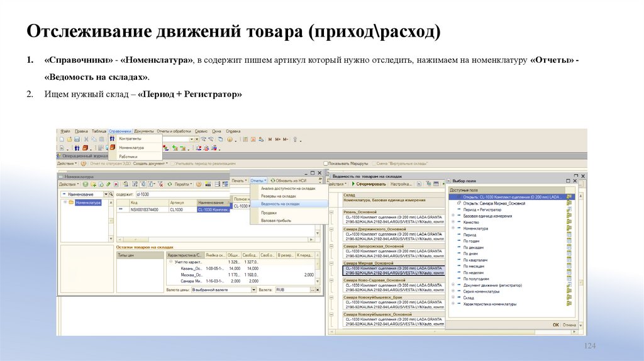Click the New document icon in the main toolbar
The image size is (644, 361).
pyautogui.click(x=62, y=139)
